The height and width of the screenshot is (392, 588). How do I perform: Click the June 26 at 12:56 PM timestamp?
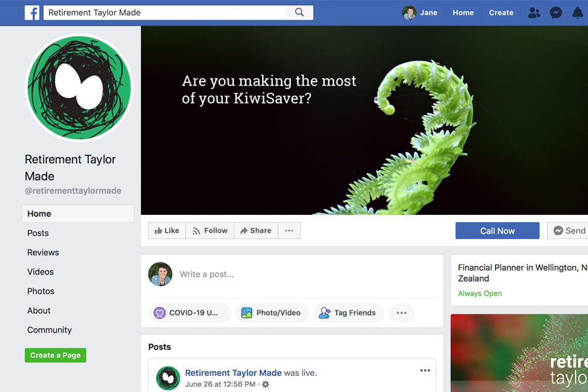tap(220, 384)
